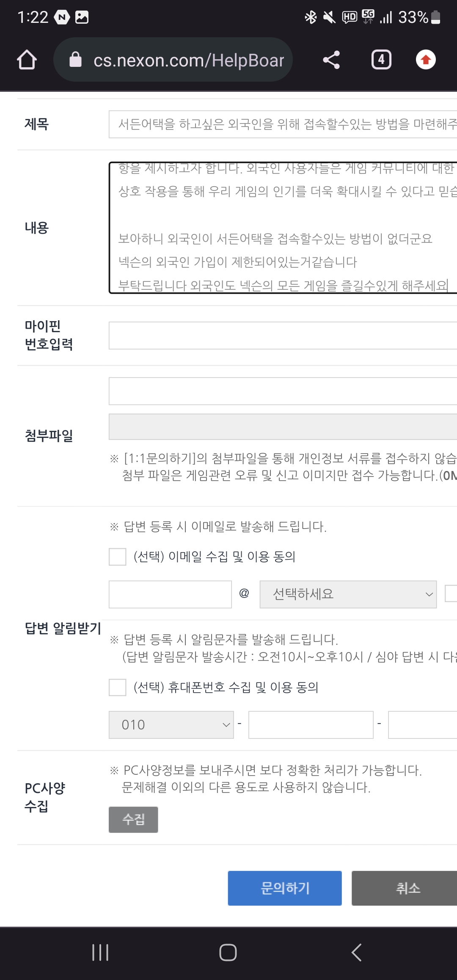
Task: Tap the share icon in browser toolbar
Action: pos(331,60)
